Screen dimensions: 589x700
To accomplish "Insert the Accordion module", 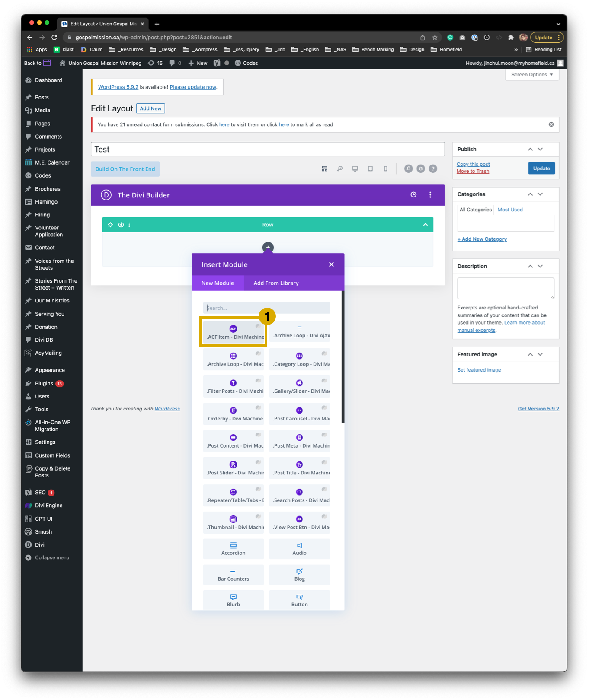I will click(234, 549).
